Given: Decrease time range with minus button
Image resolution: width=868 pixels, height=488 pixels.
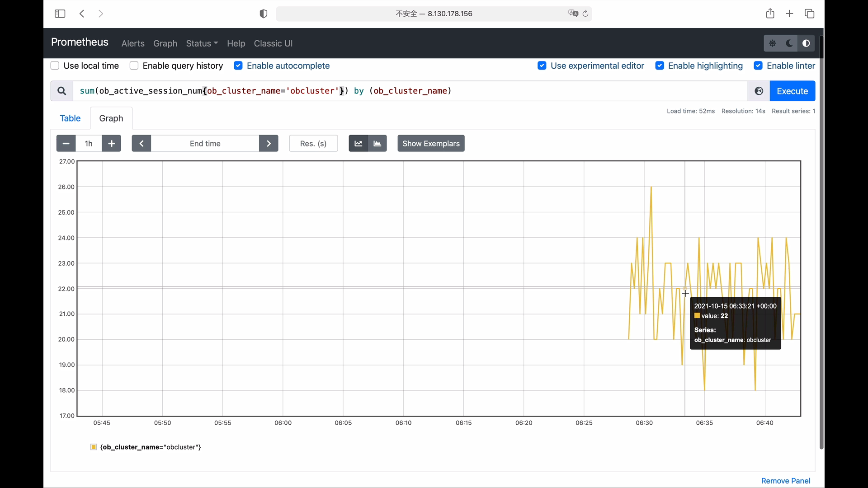Looking at the screenshot, I should tap(66, 143).
